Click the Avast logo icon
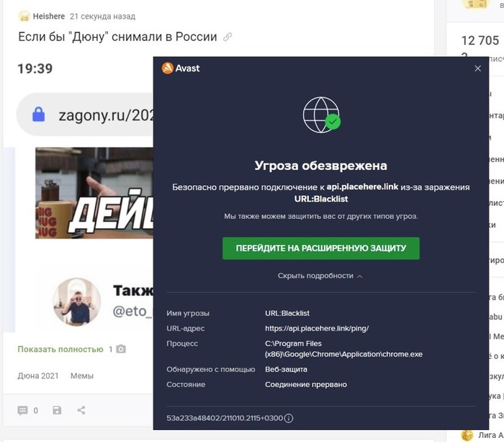Image resolution: width=504 pixels, height=443 pixels. point(167,68)
